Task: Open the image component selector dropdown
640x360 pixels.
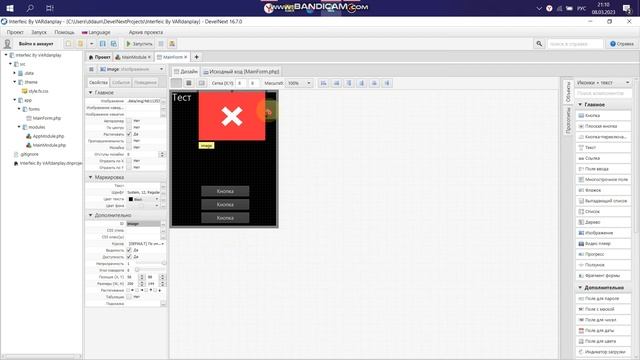Action: point(132,69)
